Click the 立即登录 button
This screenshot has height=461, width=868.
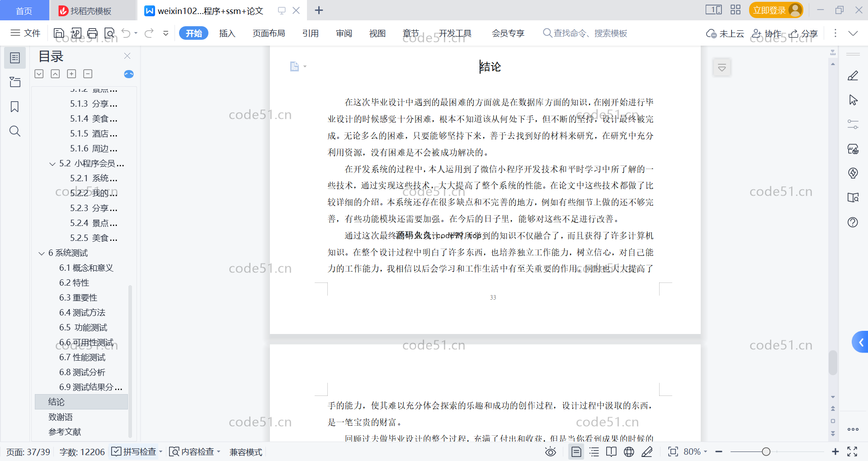(x=776, y=10)
